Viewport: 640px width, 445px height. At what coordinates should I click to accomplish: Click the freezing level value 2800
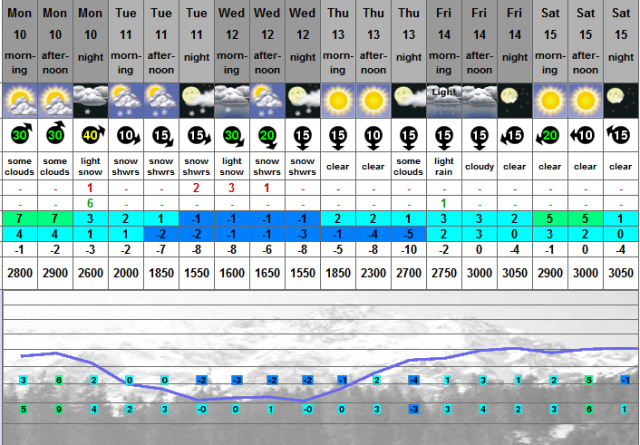(x=20, y=273)
